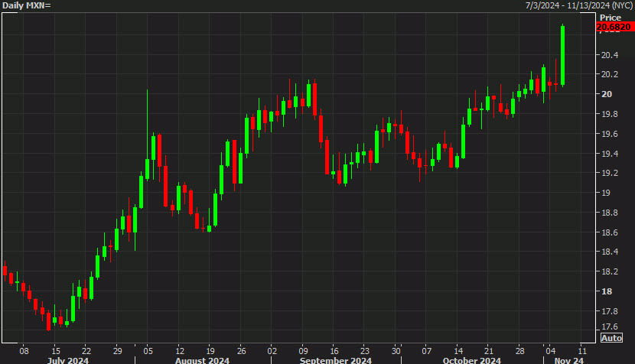The height and width of the screenshot is (364, 635).
Task: Click the August 2024 month label
Action: tap(202, 359)
